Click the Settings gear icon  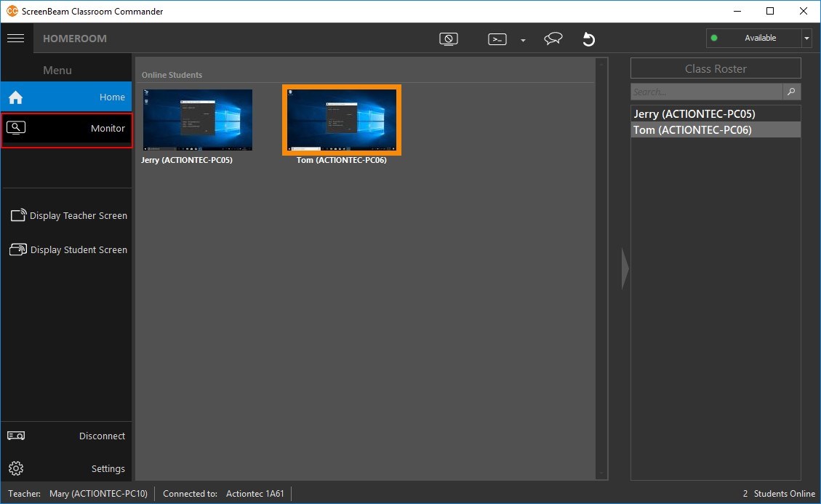(x=16, y=468)
